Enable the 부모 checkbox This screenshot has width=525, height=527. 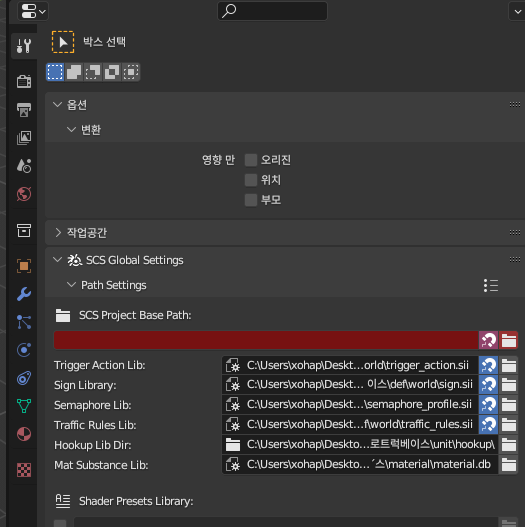[251, 200]
